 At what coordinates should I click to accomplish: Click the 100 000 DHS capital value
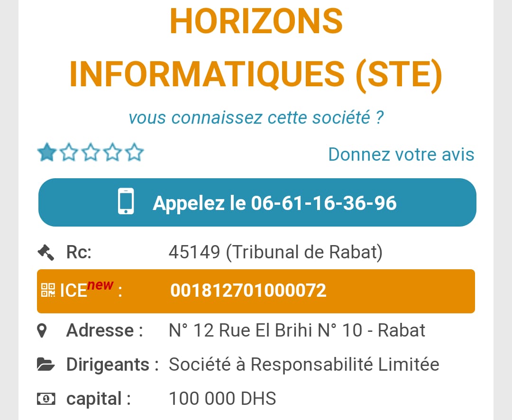(222, 399)
